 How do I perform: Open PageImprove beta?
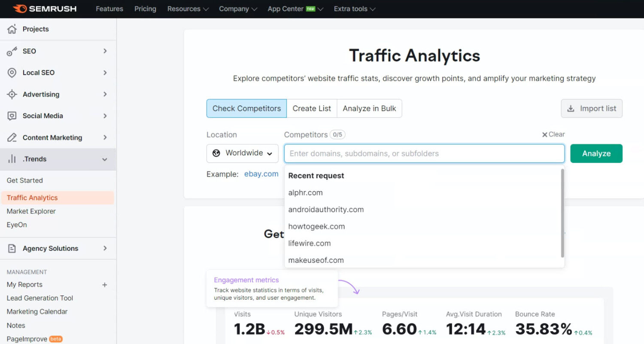pos(34,339)
